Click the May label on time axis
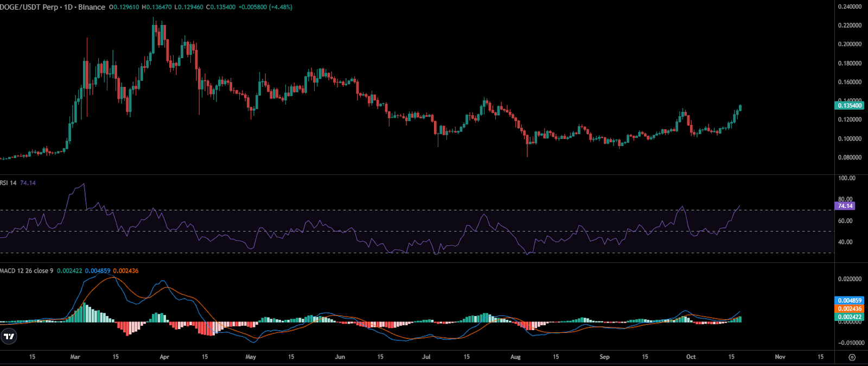868x366 pixels. 251,357
